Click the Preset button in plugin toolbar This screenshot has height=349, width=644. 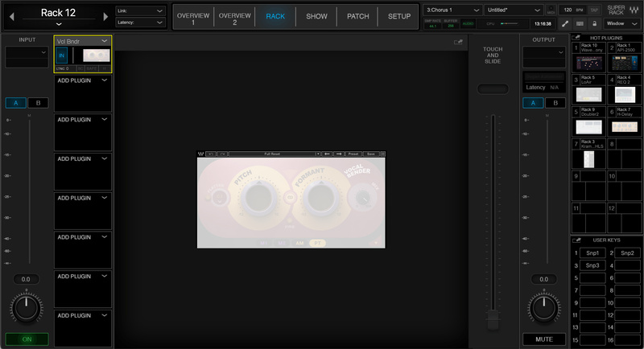point(353,154)
